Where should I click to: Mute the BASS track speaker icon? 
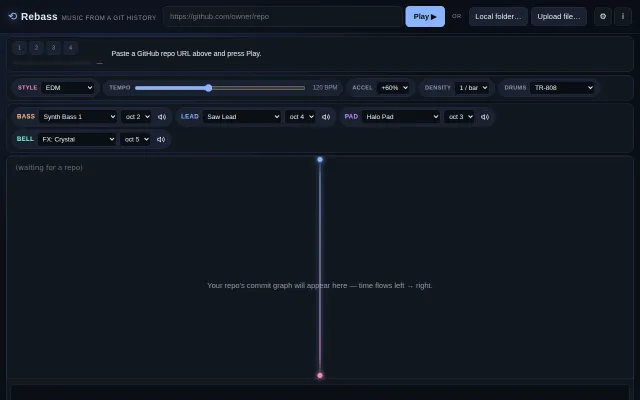coord(162,117)
